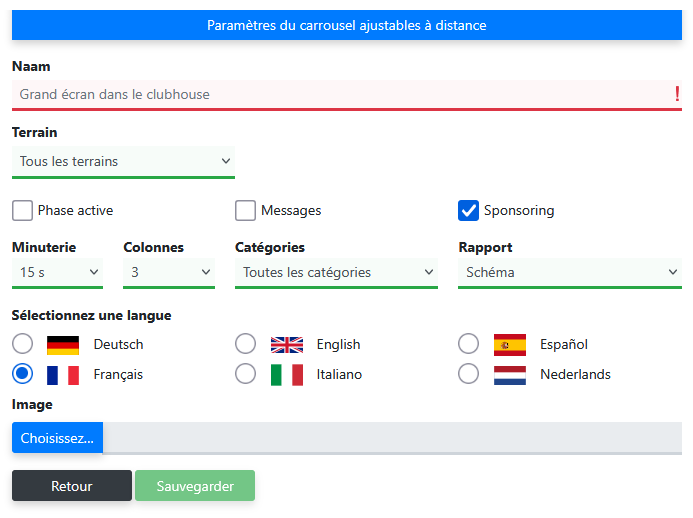This screenshot has height=518, width=693.
Task: Select the Deutsch language radio button
Action: click(x=22, y=344)
